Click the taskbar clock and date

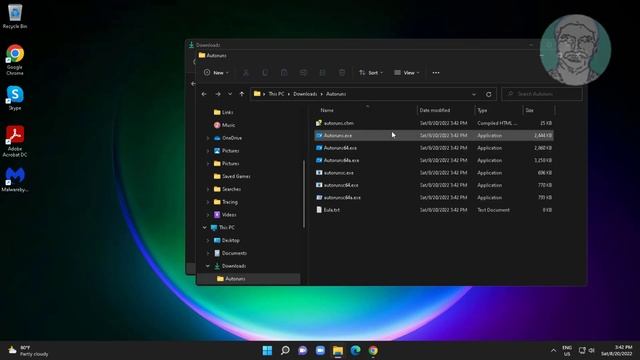616,350
